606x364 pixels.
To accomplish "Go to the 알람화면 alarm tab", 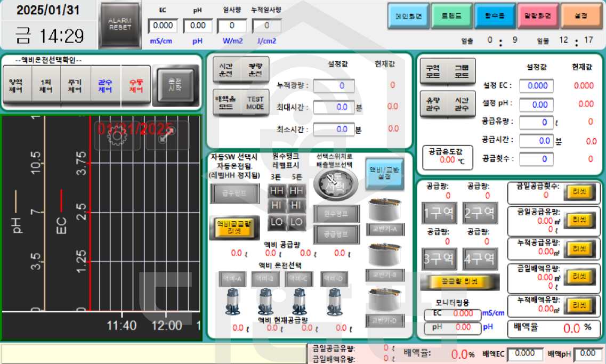I will [537, 16].
